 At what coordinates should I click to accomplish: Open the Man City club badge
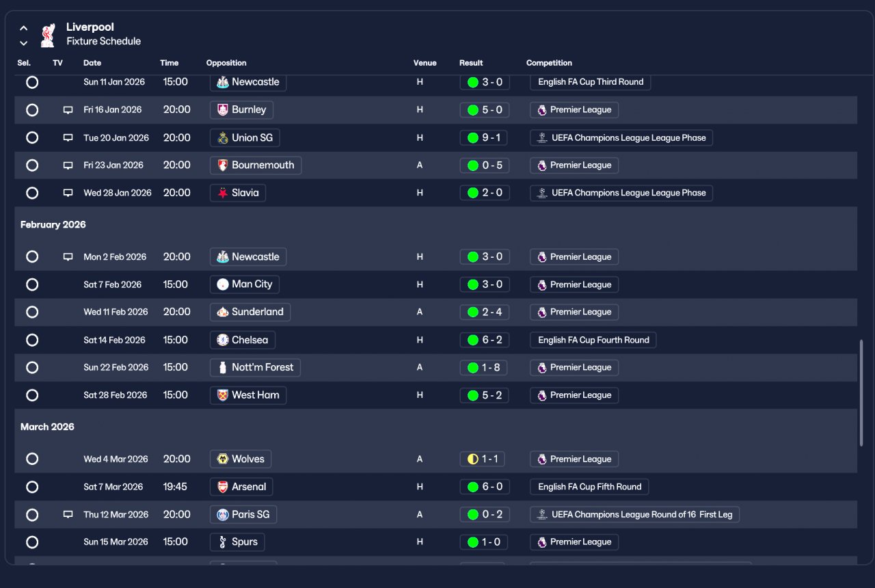pyautogui.click(x=222, y=284)
